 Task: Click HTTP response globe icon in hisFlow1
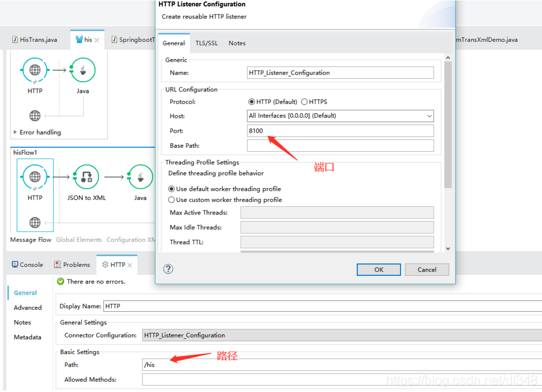point(35,222)
